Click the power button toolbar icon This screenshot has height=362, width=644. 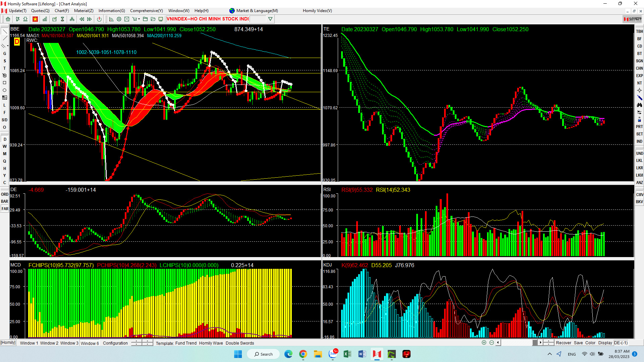tap(99, 19)
